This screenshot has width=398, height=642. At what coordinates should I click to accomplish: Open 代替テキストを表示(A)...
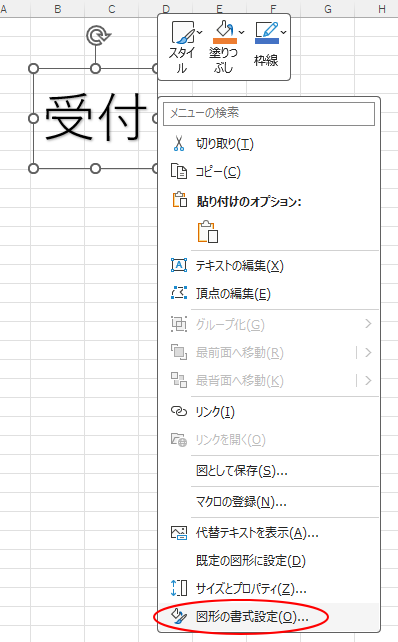(x=257, y=533)
